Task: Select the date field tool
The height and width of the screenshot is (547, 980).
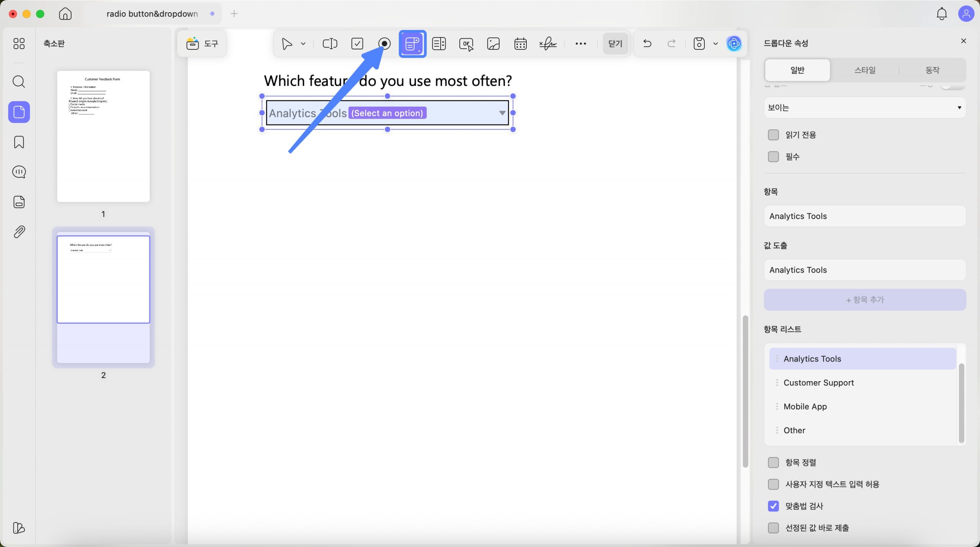Action: click(x=521, y=44)
